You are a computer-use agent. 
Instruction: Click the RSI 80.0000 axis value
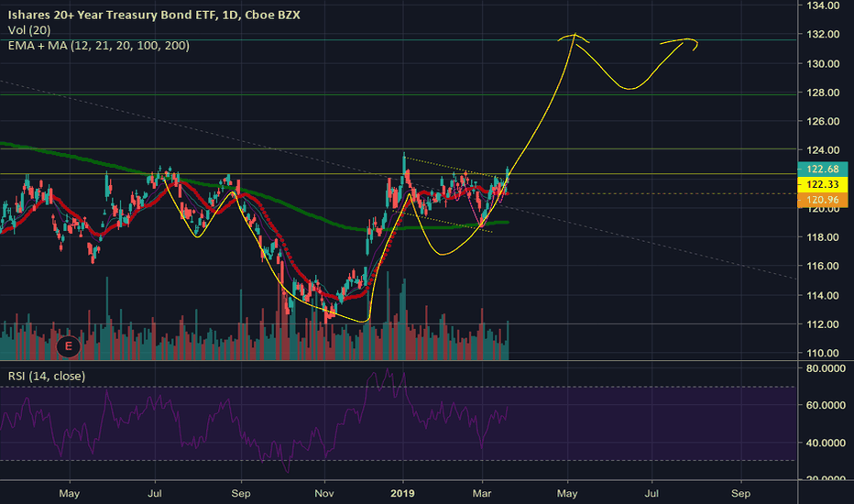(x=826, y=368)
